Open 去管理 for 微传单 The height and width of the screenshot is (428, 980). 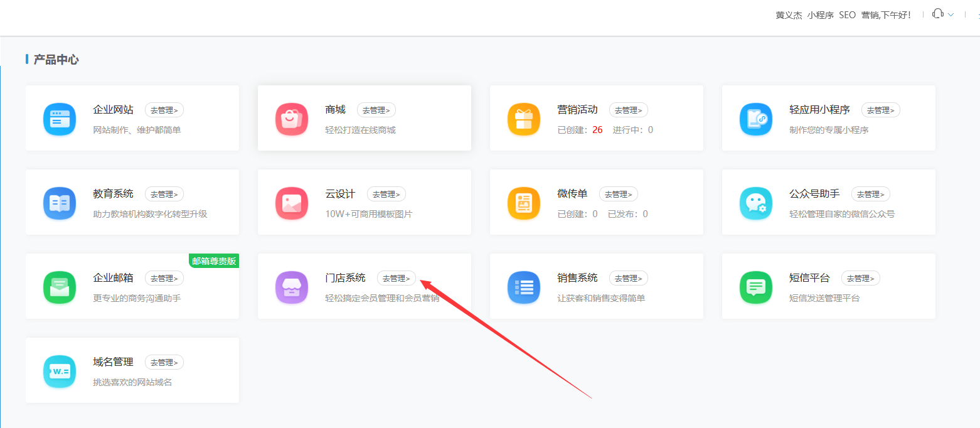pyautogui.click(x=619, y=194)
